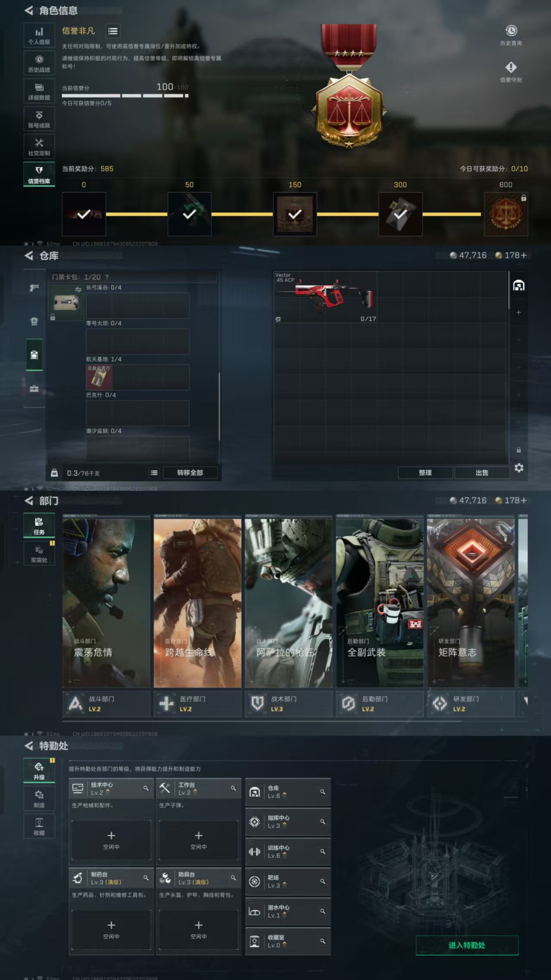This screenshot has width=551, height=980.
Task: Click the 进入特勤处 button
Action: tap(467, 945)
